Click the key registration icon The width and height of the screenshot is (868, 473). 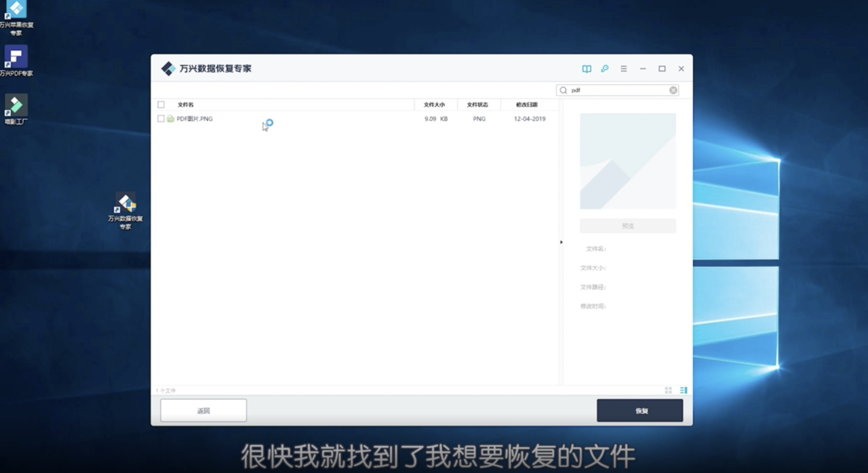click(x=605, y=69)
